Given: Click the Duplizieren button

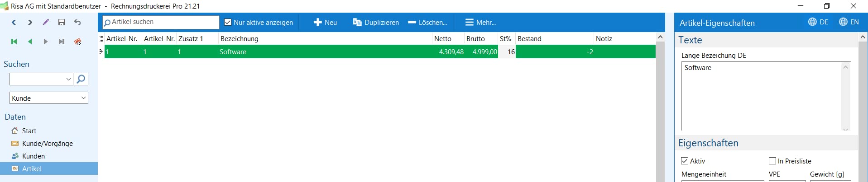Looking at the screenshot, I should [x=376, y=22].
